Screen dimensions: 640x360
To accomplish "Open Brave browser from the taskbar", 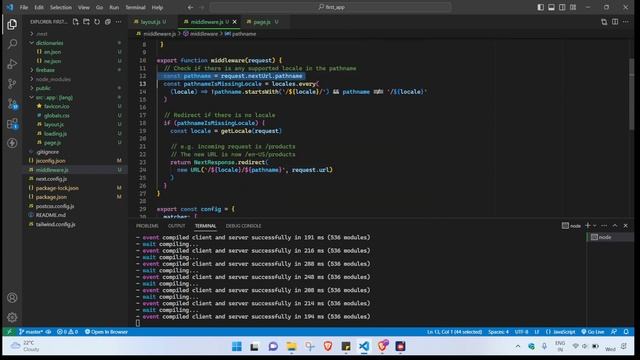I will coord(328,347).
